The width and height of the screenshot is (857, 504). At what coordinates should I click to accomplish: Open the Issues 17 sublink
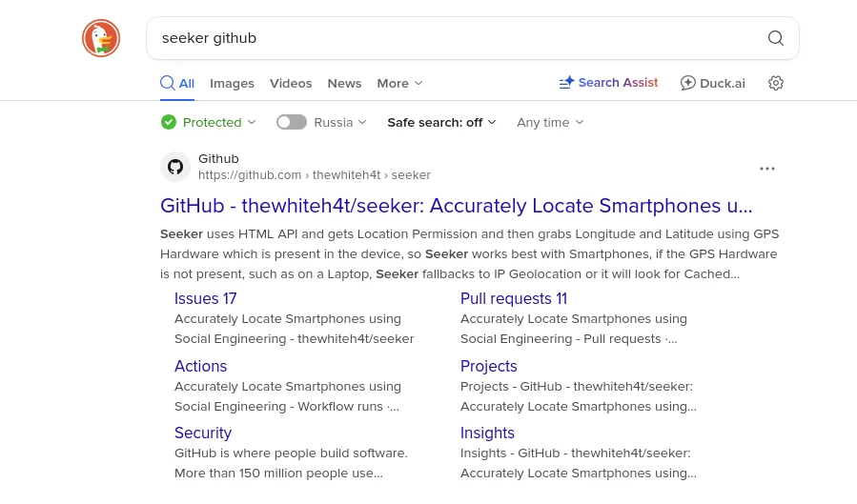click(x=205, y=298)
